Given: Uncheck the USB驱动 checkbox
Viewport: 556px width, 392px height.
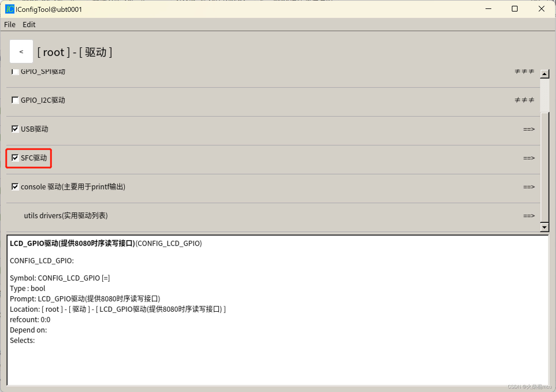Looking at the screenshot, I should (x=15, y=129).
